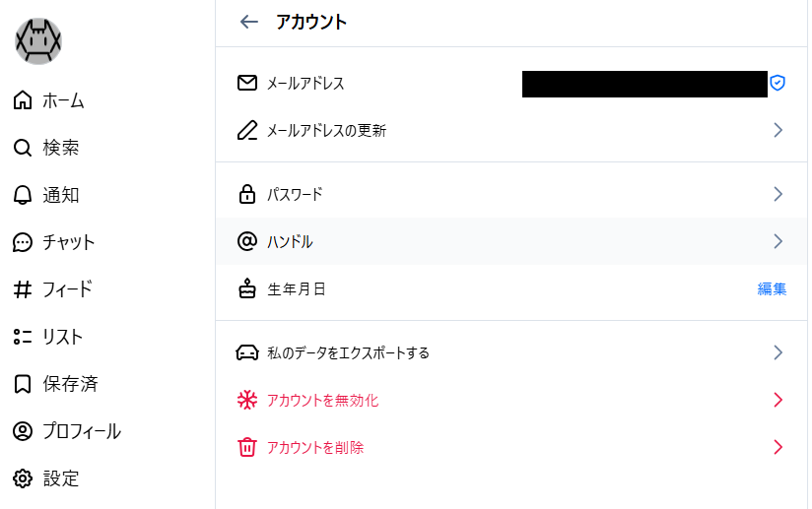Select アカウントを無効化 option
This screenshot has width=812, height=509.
322,400
